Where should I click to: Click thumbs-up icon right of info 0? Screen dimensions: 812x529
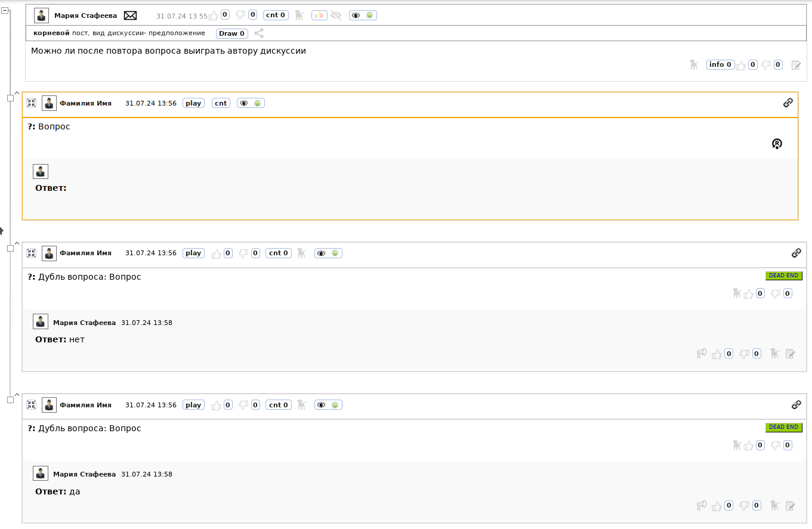(x=741, y=65)
